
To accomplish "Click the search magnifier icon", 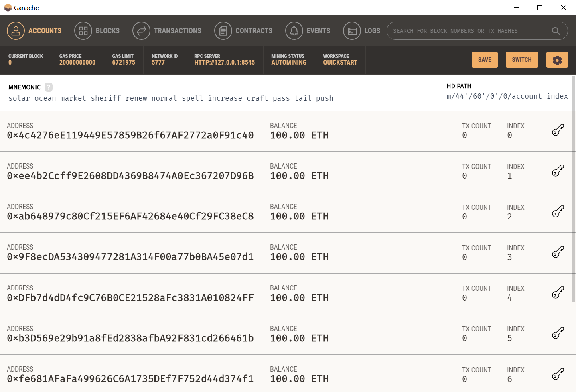I will (x=556, y=31).
